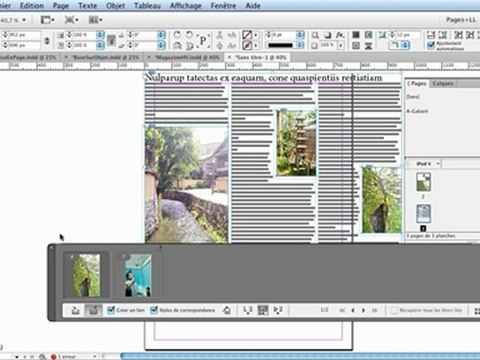Open the stroke weight dropdown
The width and height of the screenshot is (480, 360).
pyautogui.click(x=300, y=35)
